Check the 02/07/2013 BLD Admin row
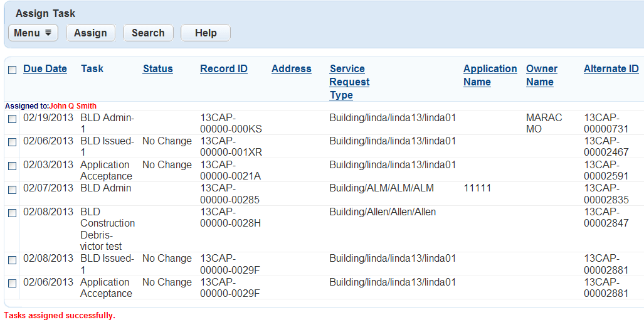This screenshot has width=644, height=322. pyautogui.click(x=12, y=190)
